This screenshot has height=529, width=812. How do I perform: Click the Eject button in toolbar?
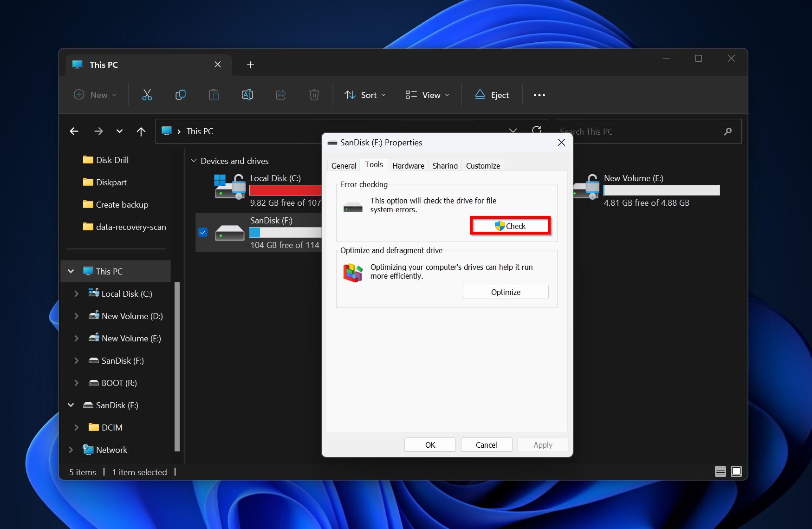(x=492, y=95)
